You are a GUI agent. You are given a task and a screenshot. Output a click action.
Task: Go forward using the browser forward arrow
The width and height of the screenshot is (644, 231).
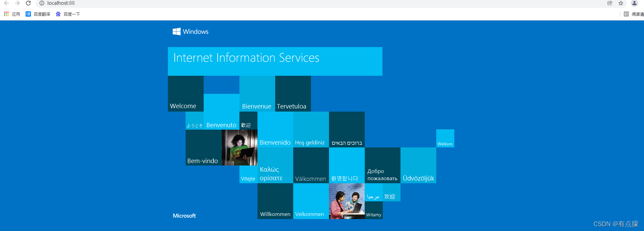click(x=17, y=3)
